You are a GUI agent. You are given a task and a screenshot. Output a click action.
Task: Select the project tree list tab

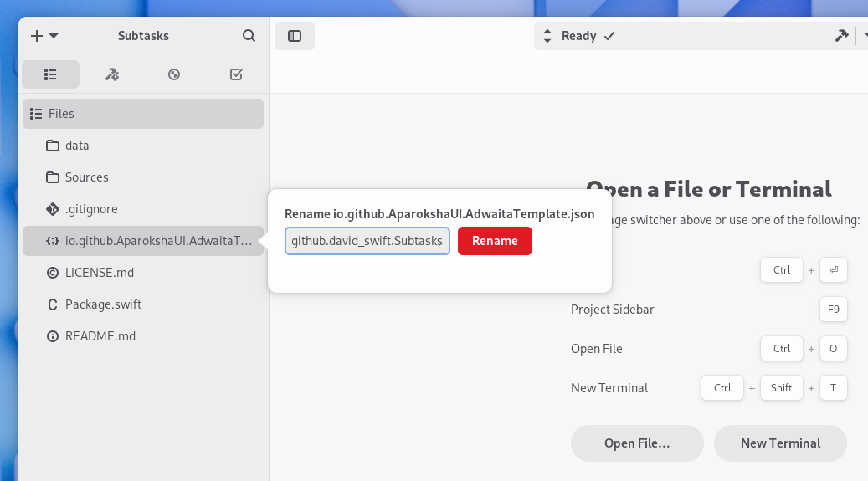(x=50, y=74)
